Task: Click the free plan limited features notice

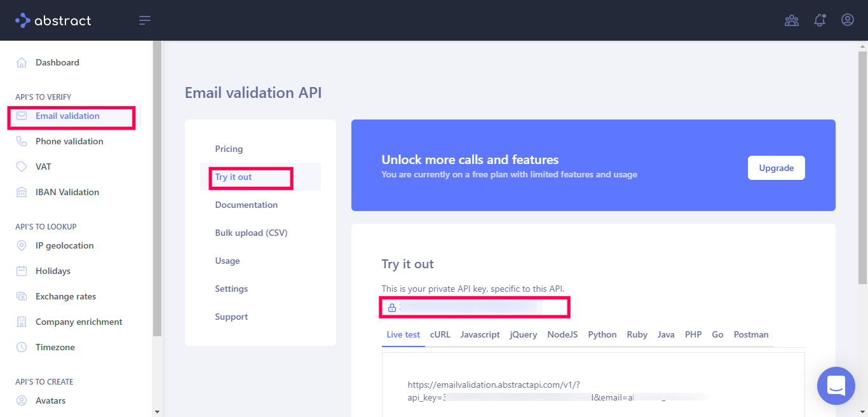Action: coord(510,174)
